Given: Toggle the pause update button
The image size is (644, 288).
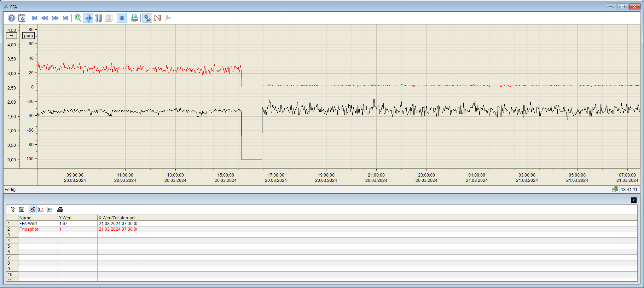Looking at the screenshot, I should point(122,18).
